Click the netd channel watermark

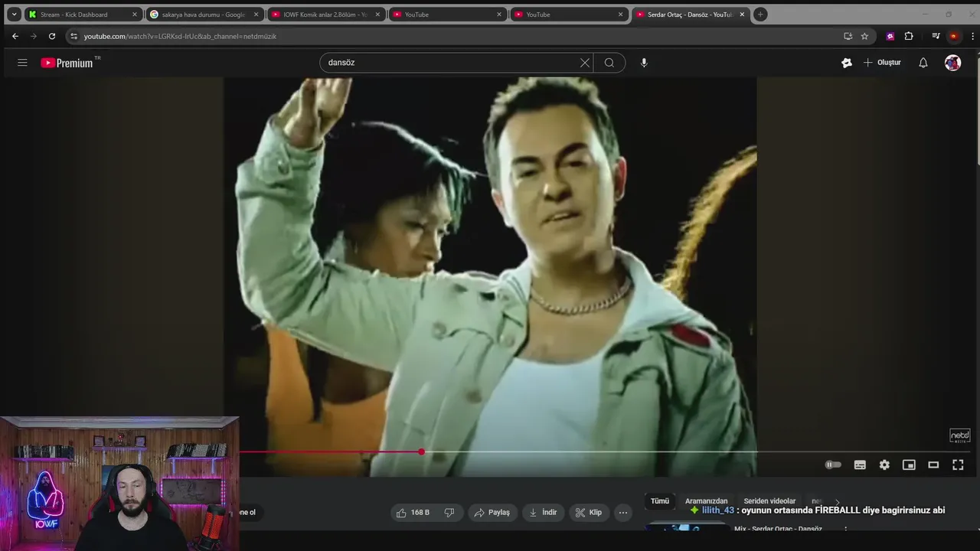(x=959, y=435)
